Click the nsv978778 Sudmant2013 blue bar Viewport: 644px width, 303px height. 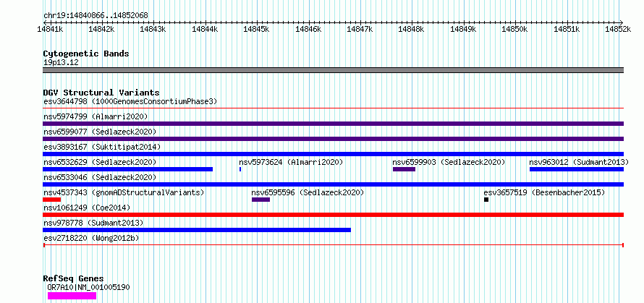(x=197, y=230)
